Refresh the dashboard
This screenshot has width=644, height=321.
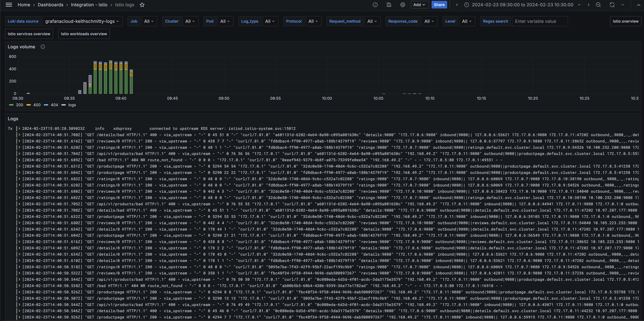(612, 5)
